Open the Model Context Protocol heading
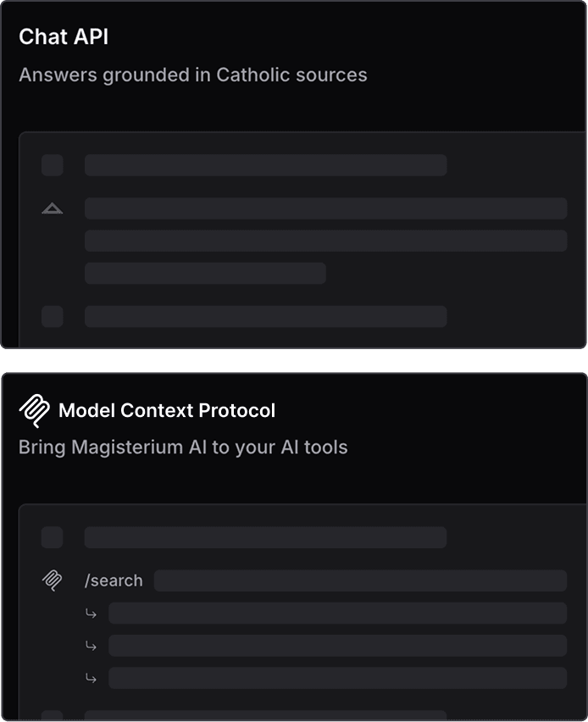The image size is (588, 722). pyautogui.click(x=167, y=411)
